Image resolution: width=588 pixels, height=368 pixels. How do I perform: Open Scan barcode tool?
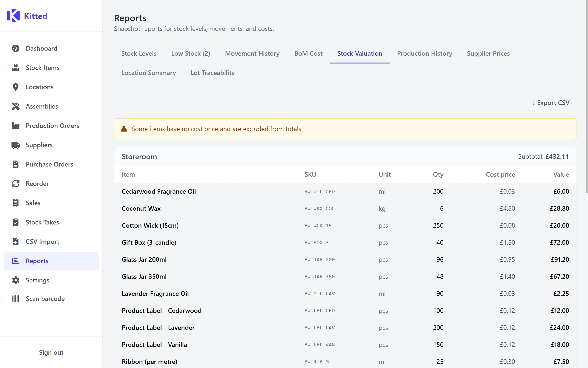tap(51, 299)
